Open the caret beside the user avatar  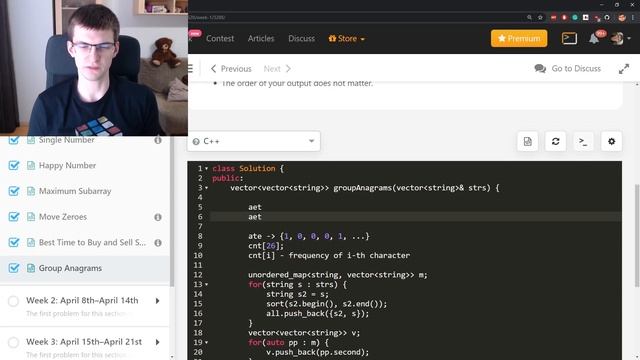pyautogui.click(x=629, y=38)
